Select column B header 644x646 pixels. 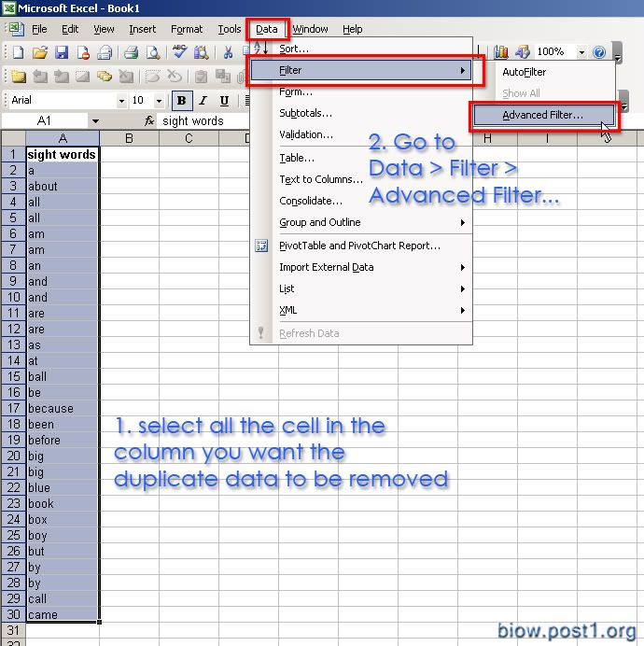pos(129,138)
